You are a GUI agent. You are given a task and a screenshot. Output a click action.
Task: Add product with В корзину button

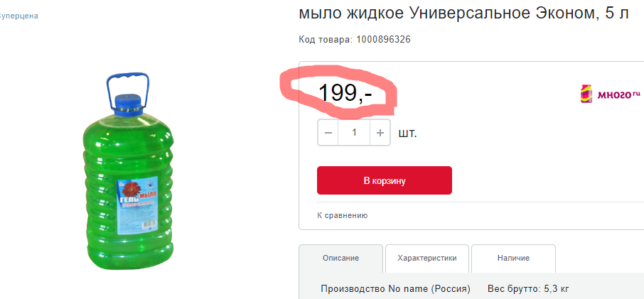(384, 180)
